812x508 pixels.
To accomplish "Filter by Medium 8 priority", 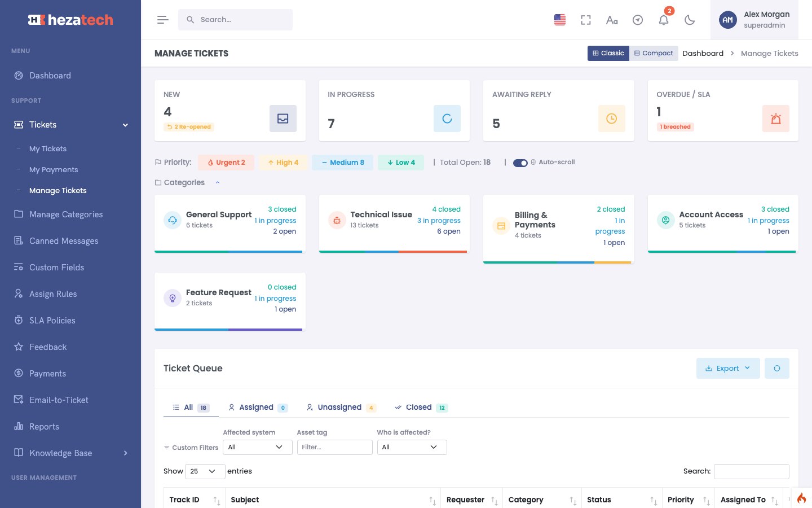I will (x=342, y=163).
